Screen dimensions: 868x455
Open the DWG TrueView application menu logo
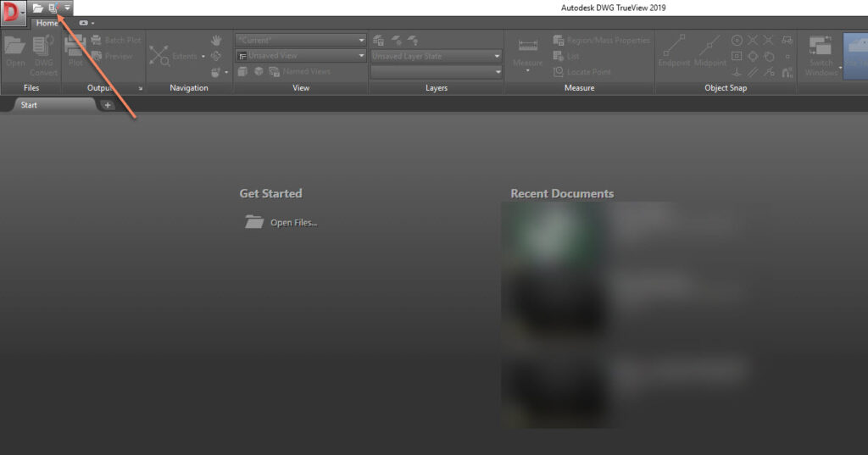point(12,14)
